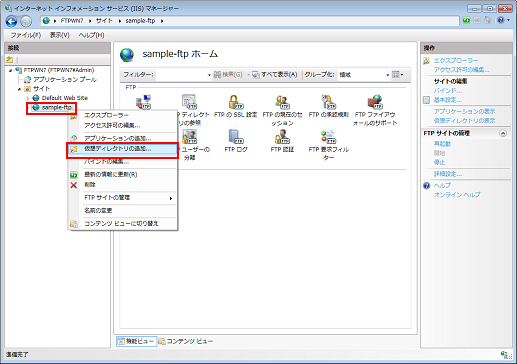Choose Add Application in context menu
Screen dimensions: 517x364
(x=122, y=138)
